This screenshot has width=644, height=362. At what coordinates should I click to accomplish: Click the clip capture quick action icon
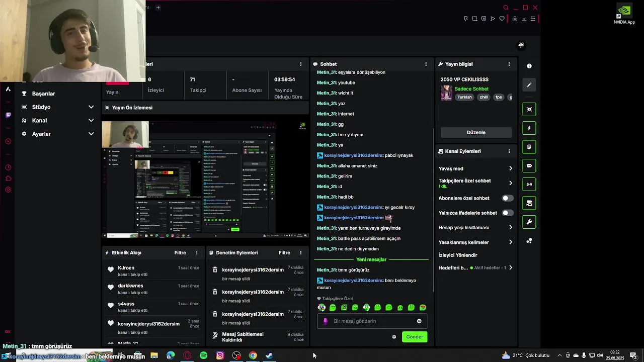click(x=529, y=109)
